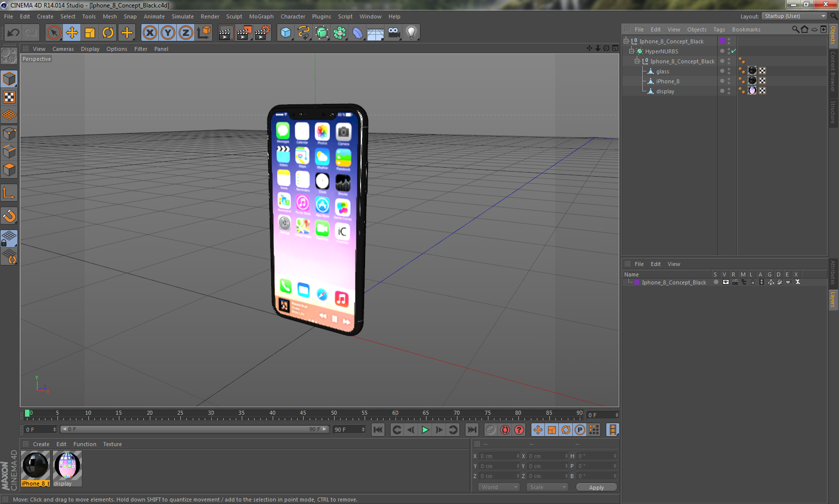Toggle visibility dot for iPhone_8 object
The image size is (839, 504).
(722, 81)
